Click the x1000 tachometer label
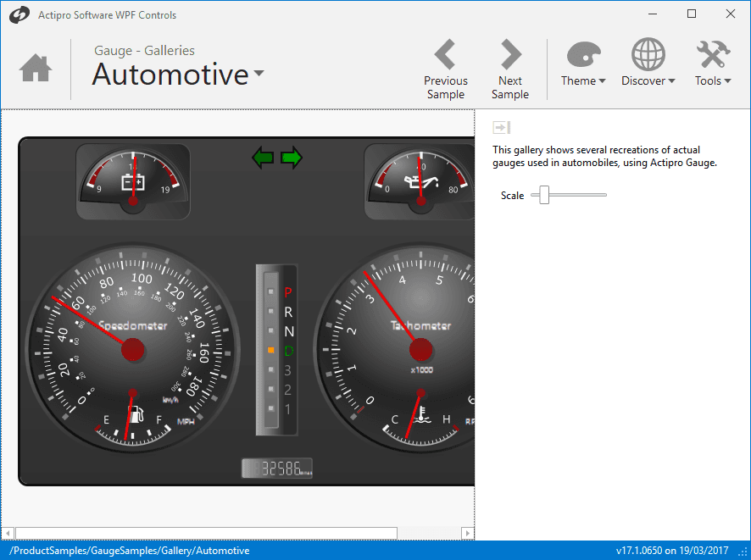 tap(421, 370)
